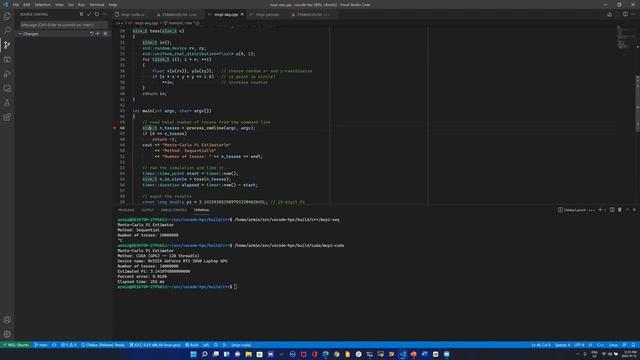Change Spaces indentation setting in status bar
The image size is (640, 360).
pos(562,345)
